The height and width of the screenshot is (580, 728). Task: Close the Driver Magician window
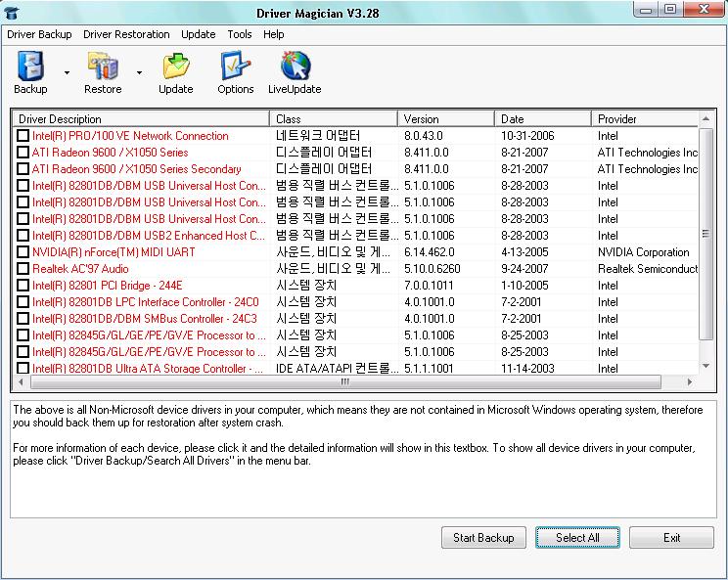tap(704, 9)
